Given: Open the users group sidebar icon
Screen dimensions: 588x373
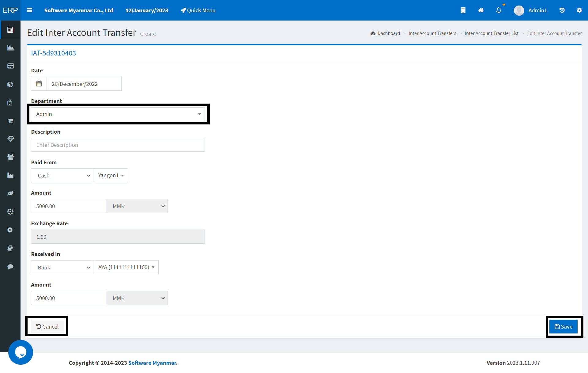Looking at the screenshot, I should coord(10,157).
